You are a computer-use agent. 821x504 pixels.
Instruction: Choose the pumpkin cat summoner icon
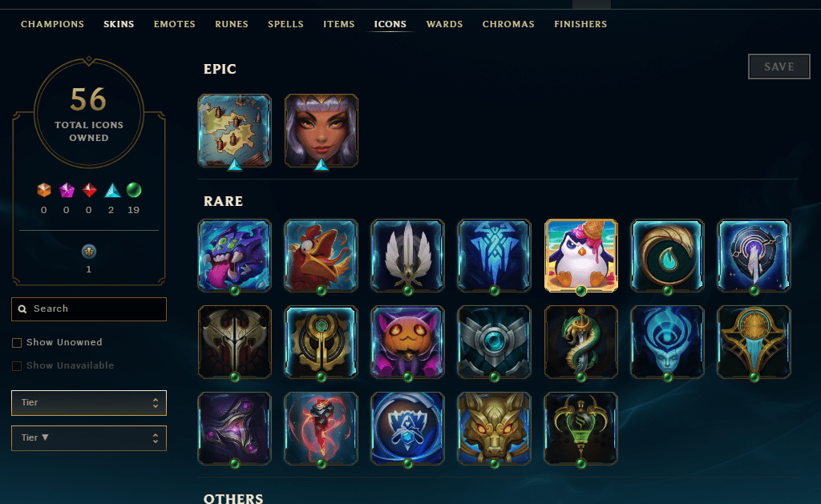(408, 342)
